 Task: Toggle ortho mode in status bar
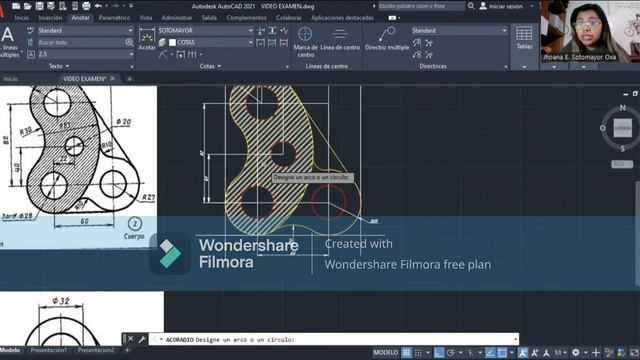pos(439,352)
